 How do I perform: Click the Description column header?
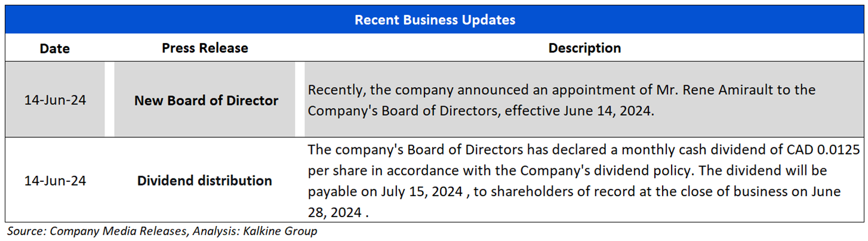click(584, 48)
